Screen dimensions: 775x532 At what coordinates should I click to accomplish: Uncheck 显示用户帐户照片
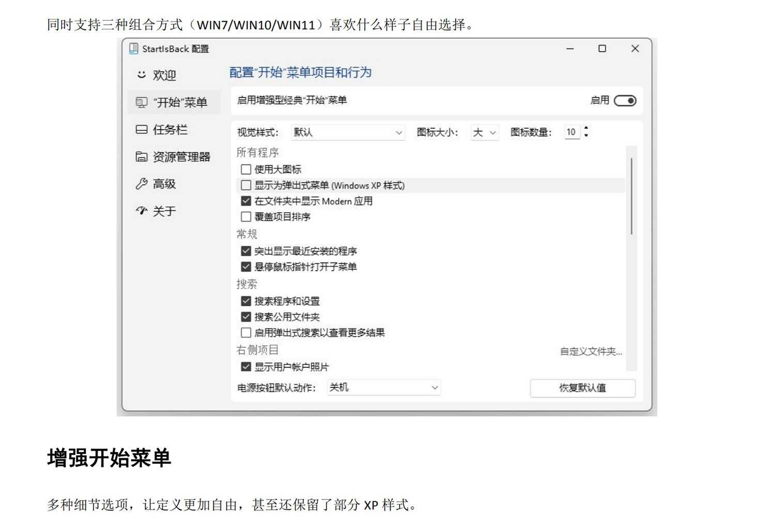246,367
